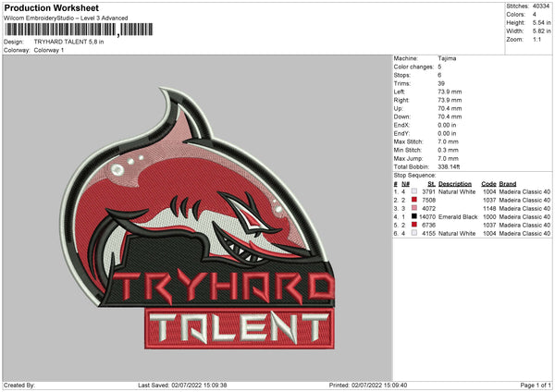The width and height of the screenshot is (555, 392).
Task: Click the Machine value Tajima
Action: tap(447, 58)
